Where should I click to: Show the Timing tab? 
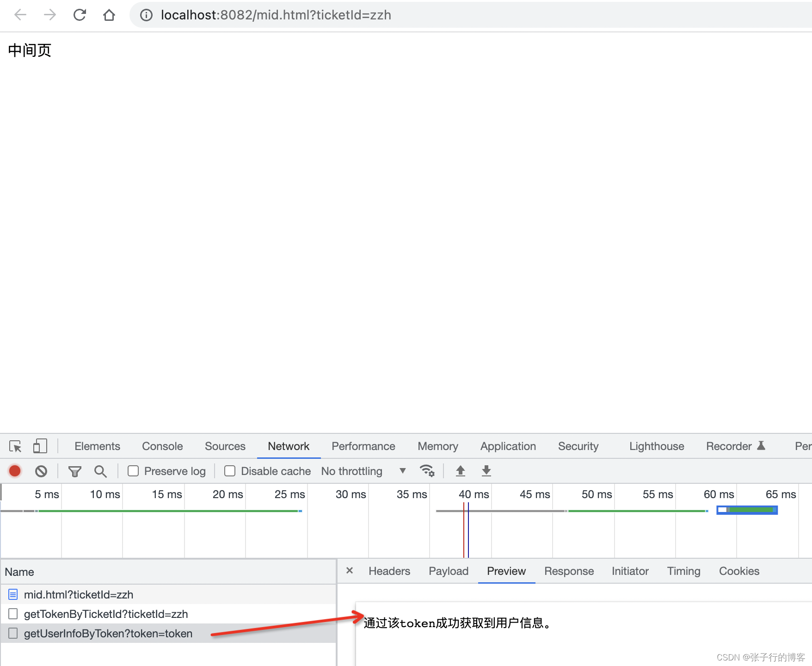(683, 571)
